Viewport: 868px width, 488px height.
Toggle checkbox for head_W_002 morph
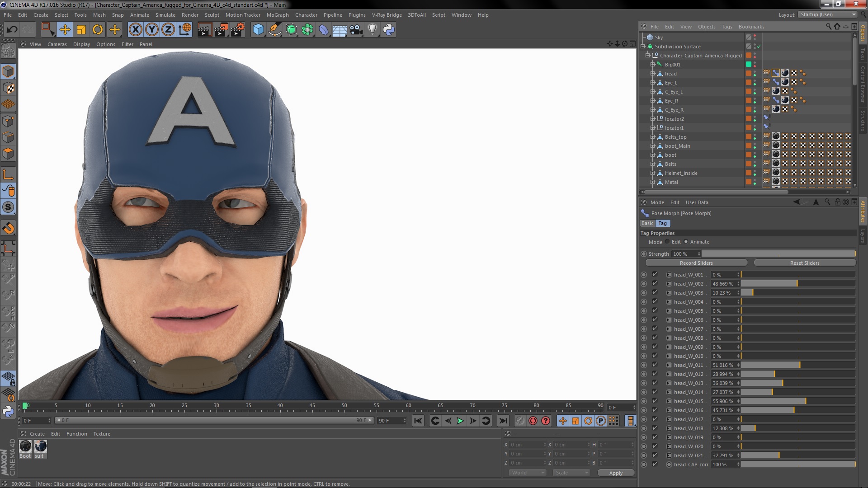[x=655, y=284]
